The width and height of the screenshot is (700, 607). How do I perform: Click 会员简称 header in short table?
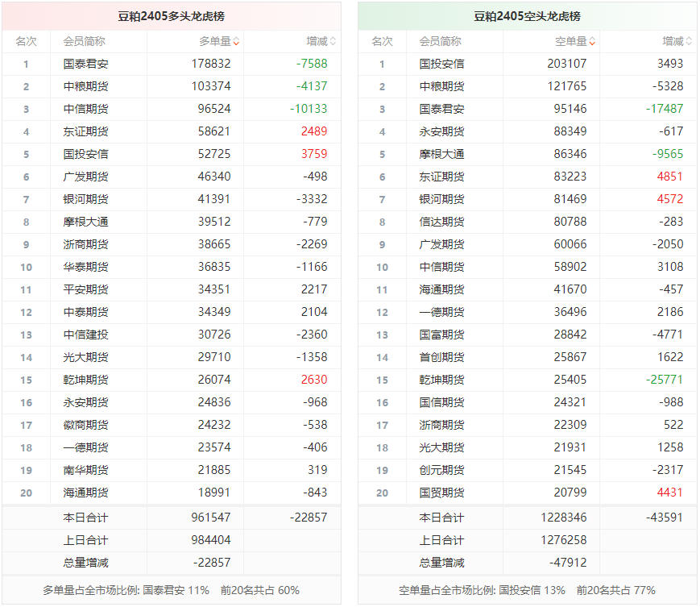(x=440, y=42)
